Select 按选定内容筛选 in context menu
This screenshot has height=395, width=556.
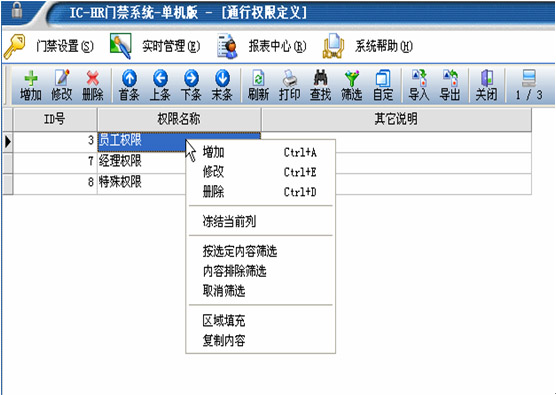coord(260,251)
